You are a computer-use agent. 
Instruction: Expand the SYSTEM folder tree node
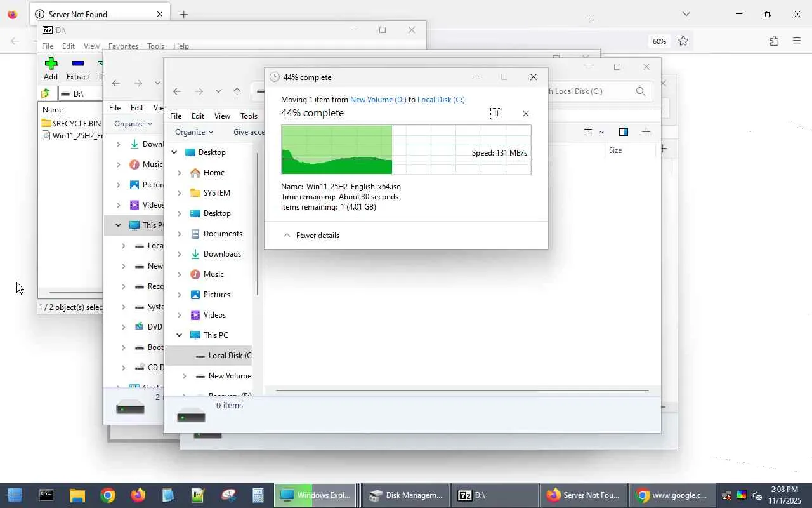pyautogui.click(x=179, y=193)
